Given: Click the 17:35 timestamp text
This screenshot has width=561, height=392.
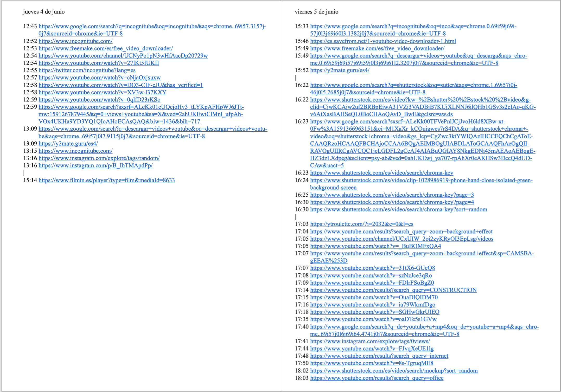Looking at the screenshot, I should [x=302, y=319].
